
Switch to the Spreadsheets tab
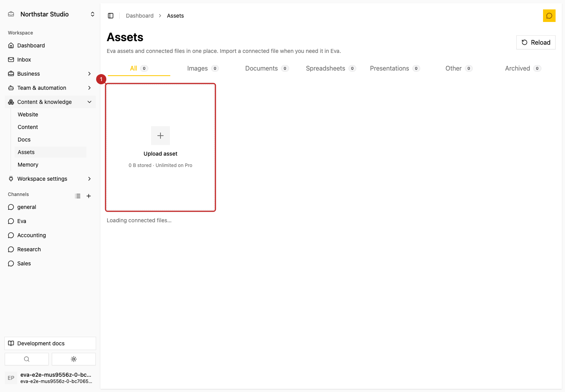(331, 68)
